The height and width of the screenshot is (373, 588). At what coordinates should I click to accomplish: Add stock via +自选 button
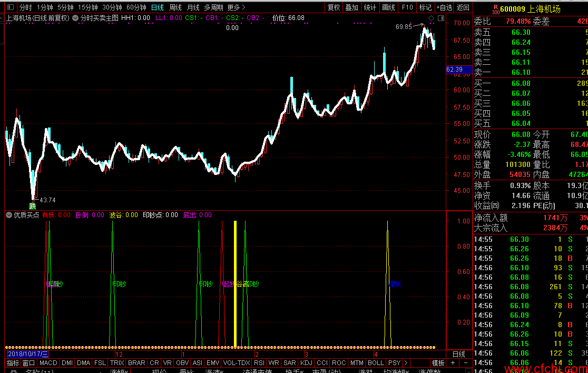[444, 7]
